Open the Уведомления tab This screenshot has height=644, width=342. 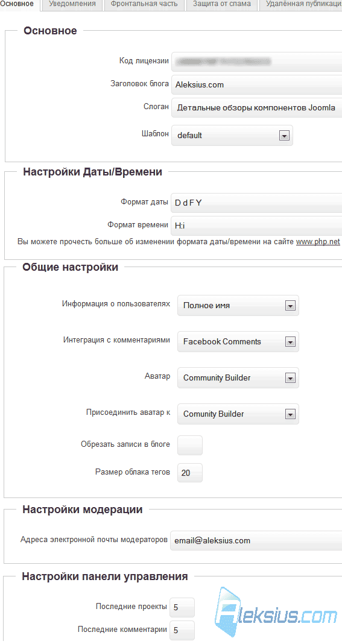point(72,4)
